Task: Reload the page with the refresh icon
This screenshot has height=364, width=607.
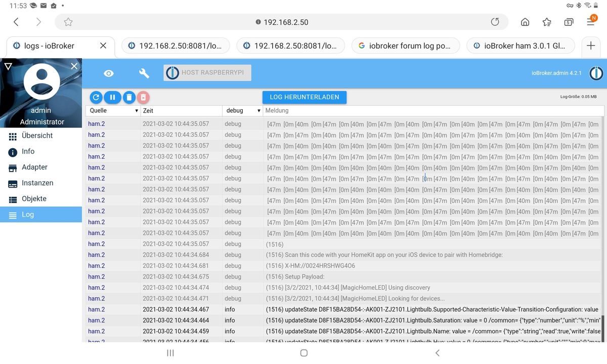Action: click(495, 22)
